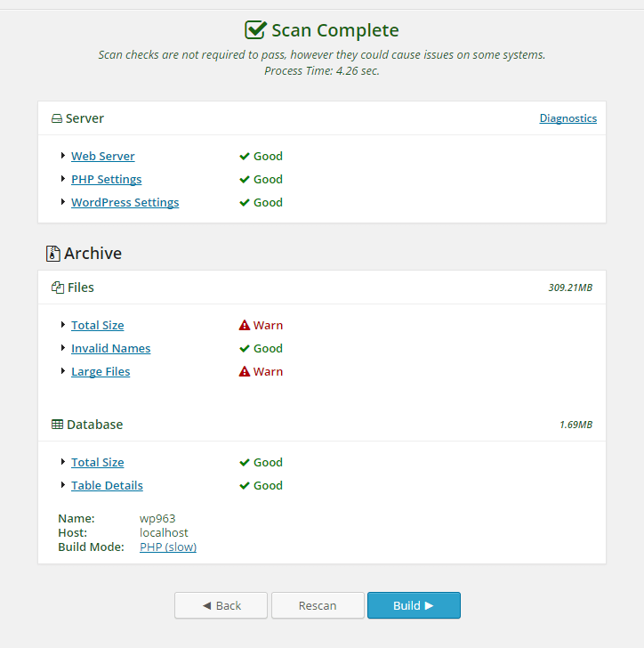Screen dimensions: 644x648
Task: Click the Database table icon
Action: [x=57, y=425]
